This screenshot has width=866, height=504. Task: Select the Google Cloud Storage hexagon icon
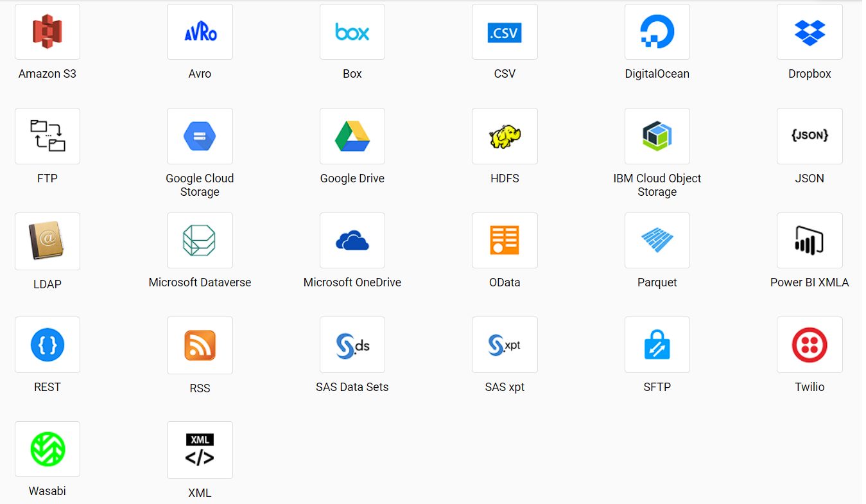click(x=200, y=136)
